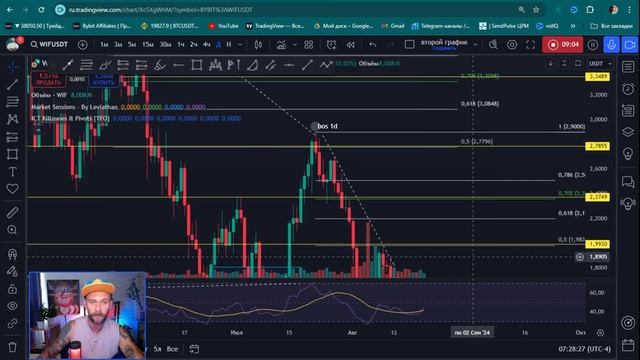Select the 30м timeframe

tap(165, 44)
